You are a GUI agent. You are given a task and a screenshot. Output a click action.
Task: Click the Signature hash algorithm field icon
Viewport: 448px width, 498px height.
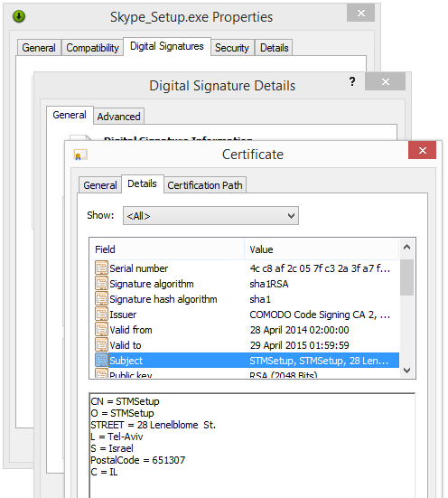click(101, 298)
